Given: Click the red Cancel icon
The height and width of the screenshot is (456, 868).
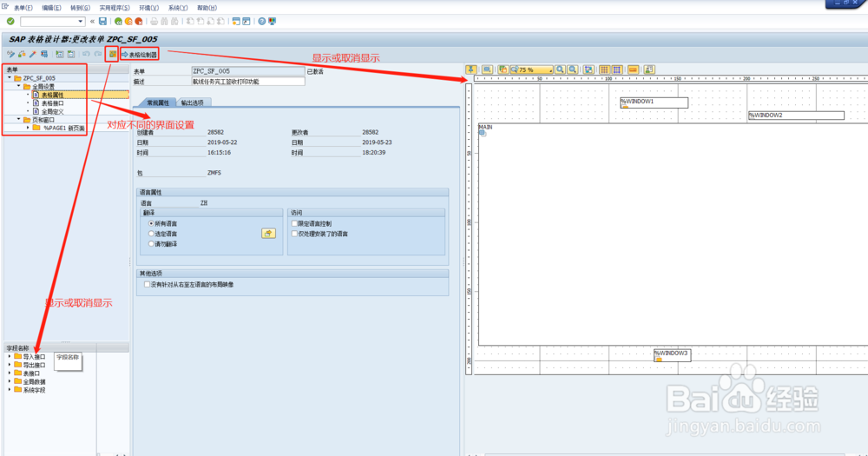Looking at the screenshot, I should tap(138, 21).
